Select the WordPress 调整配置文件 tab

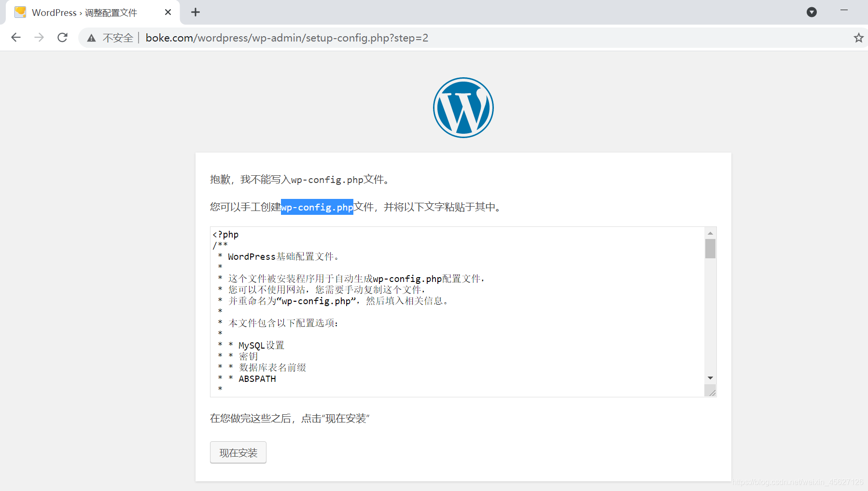coord(93,12)
